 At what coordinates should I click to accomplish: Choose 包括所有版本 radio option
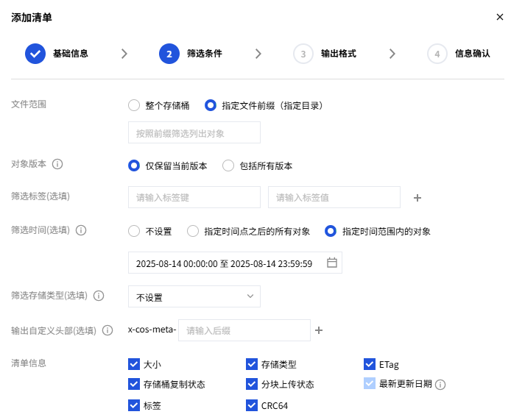(x=228, y=165)
